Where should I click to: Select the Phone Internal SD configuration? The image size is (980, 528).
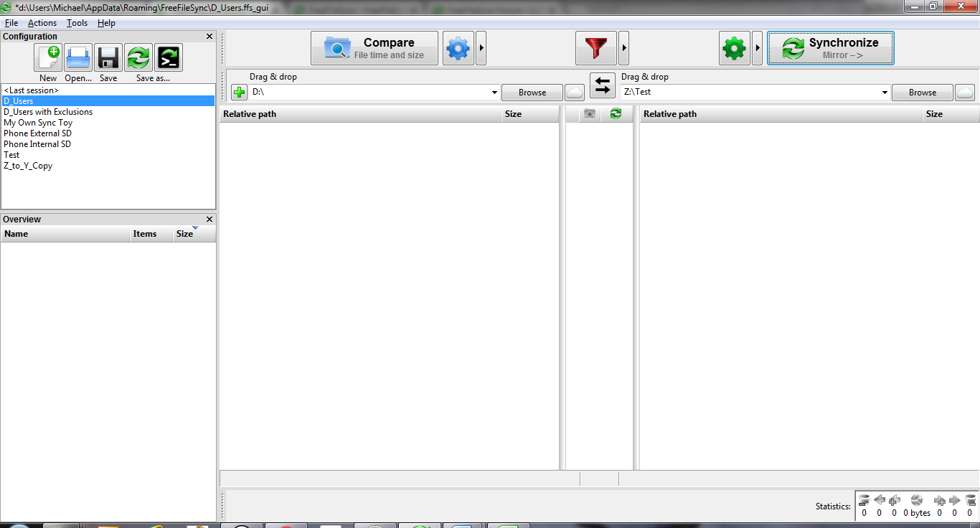[x=108, y=144]
